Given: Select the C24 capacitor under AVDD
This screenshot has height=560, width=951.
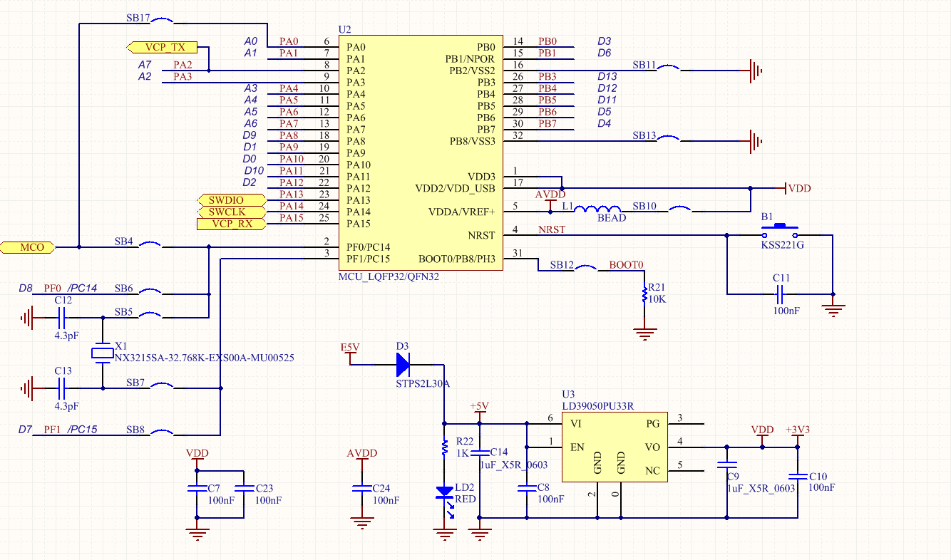Looking at the screenshot, I should (x=362, y=489).
